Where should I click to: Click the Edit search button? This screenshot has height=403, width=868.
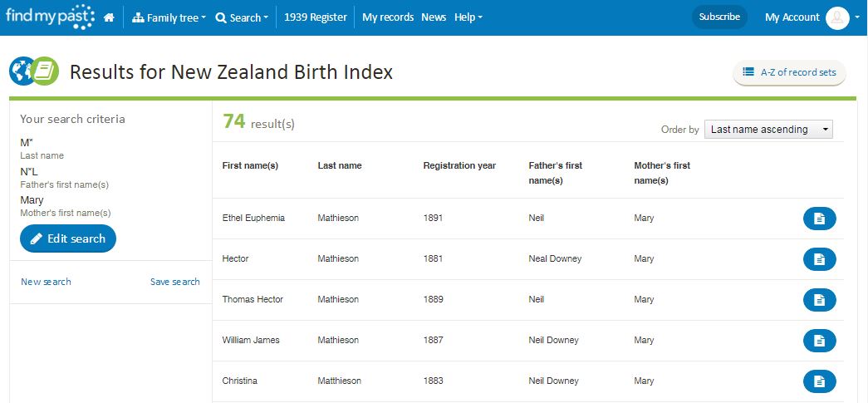click(68, 238)
